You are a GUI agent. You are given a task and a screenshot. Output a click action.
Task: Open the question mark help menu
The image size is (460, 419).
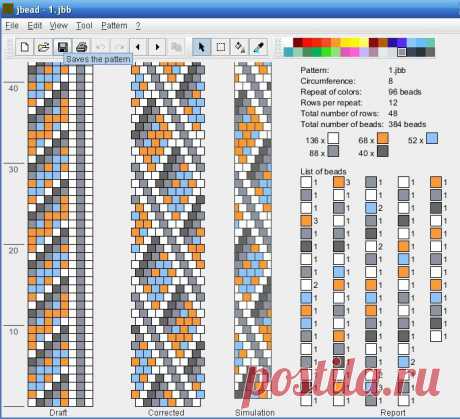[x=138, y=26]
